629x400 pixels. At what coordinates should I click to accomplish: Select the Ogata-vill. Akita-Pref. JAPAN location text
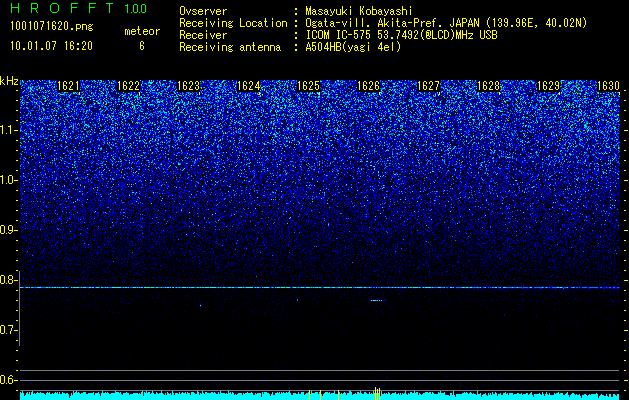tap(448, 23)
